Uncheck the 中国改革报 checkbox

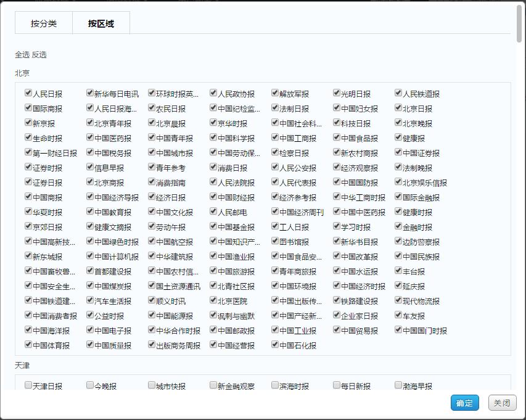pyautogui.click(x=337, y=255)
